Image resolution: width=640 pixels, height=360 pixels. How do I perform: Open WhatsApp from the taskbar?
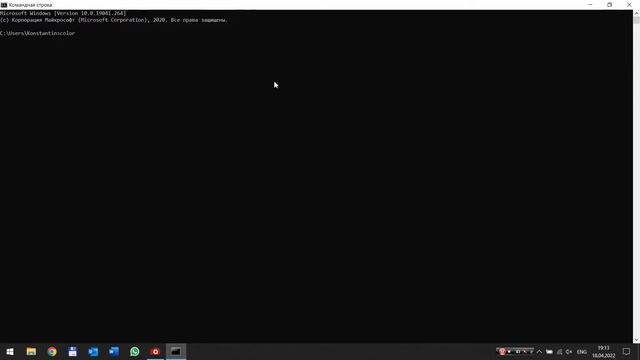[x=135, y=351]
